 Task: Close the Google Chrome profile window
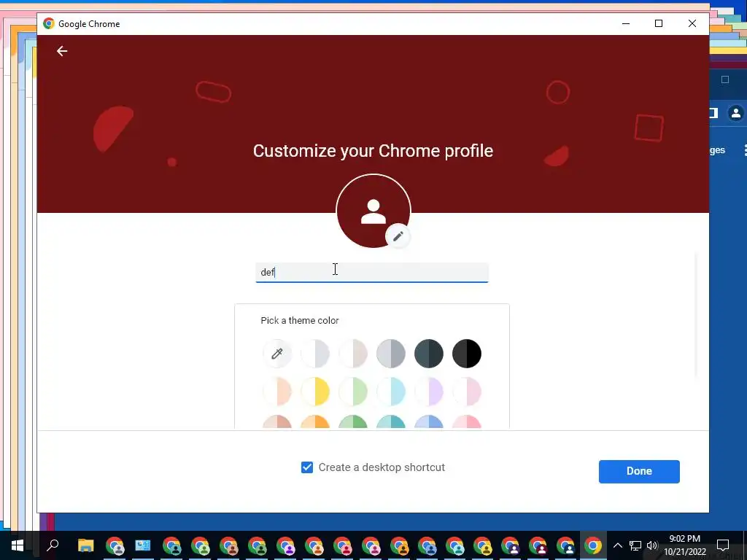click(x=692, y=23)
